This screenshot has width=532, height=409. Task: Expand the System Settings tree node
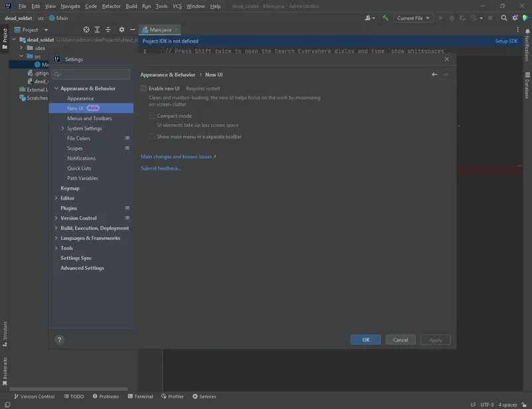click(x=63, y=128)
